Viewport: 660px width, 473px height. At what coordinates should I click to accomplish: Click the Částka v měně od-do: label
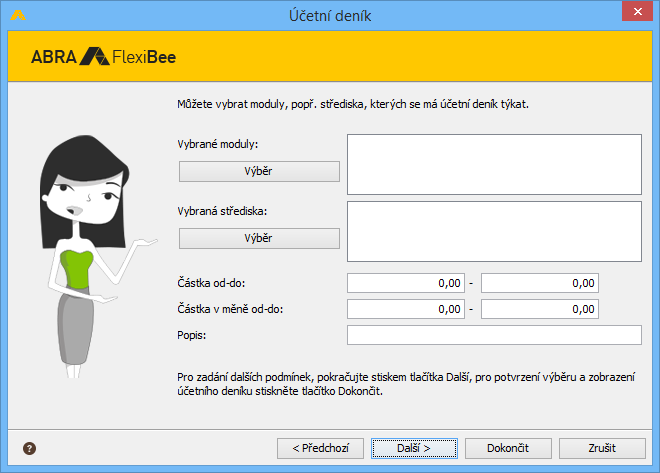tap(230, 309)
